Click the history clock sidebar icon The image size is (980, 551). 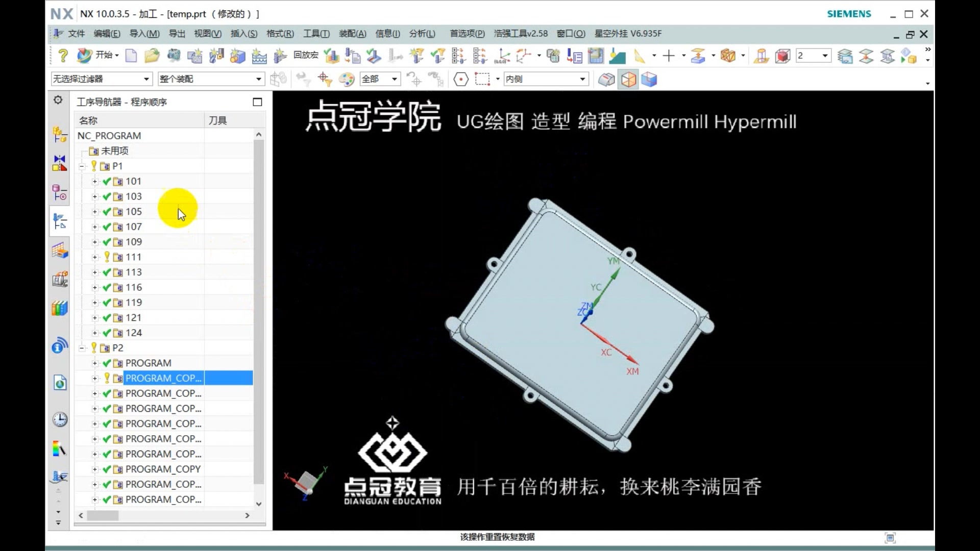point(60,419)
